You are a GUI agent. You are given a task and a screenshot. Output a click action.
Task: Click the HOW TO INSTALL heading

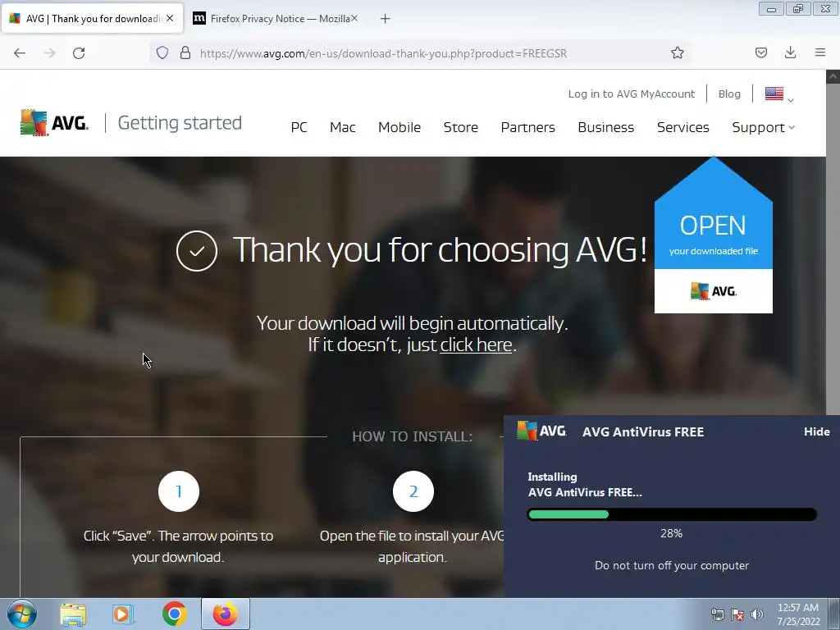point(413,436)
